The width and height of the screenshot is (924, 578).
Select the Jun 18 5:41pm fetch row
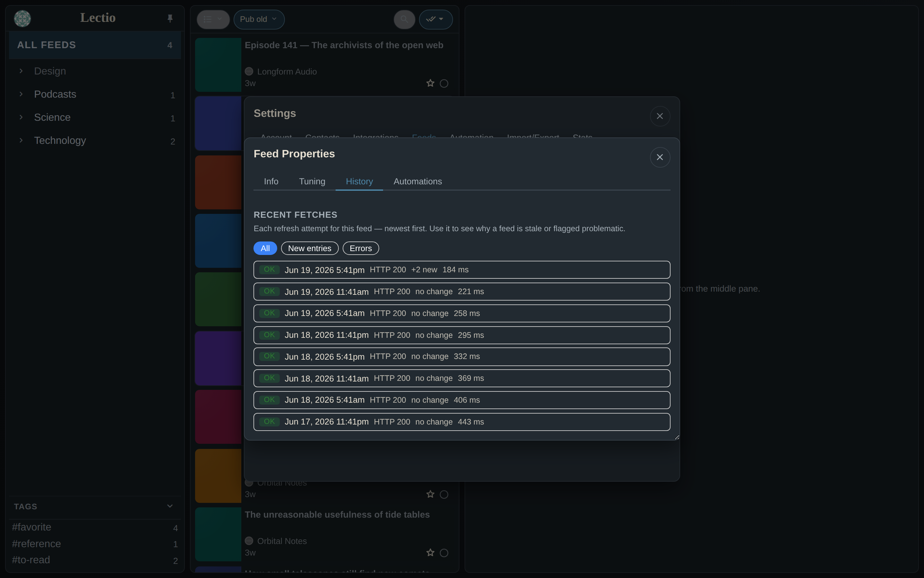pyautogui.click(x=462, y=357)
